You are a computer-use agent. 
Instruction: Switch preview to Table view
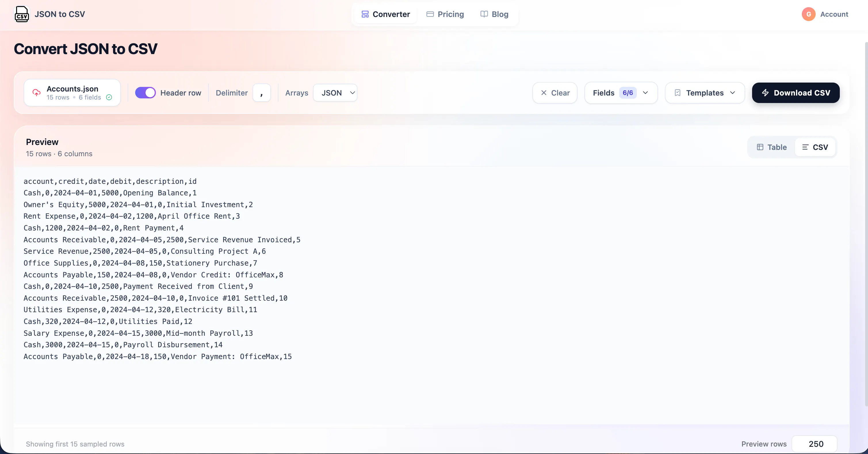[x=771, y=147]
